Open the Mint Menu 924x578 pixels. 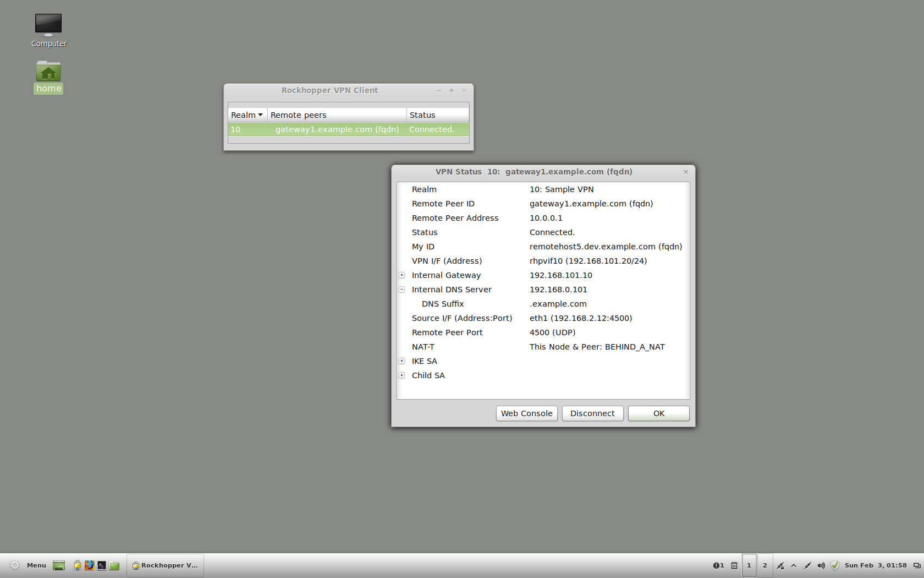pyautogui.click(x=30, y=565)
